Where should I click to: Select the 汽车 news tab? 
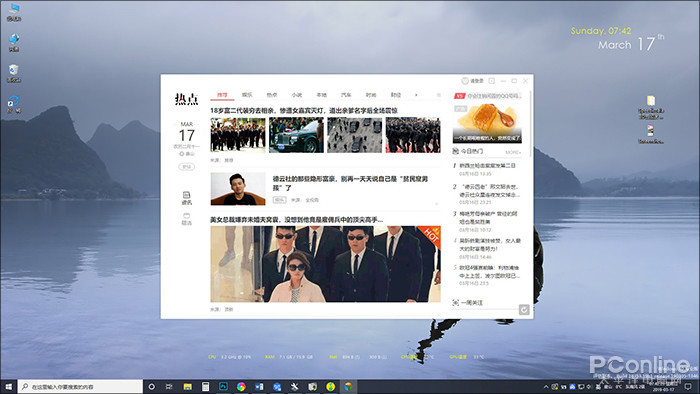coord(346,95)
